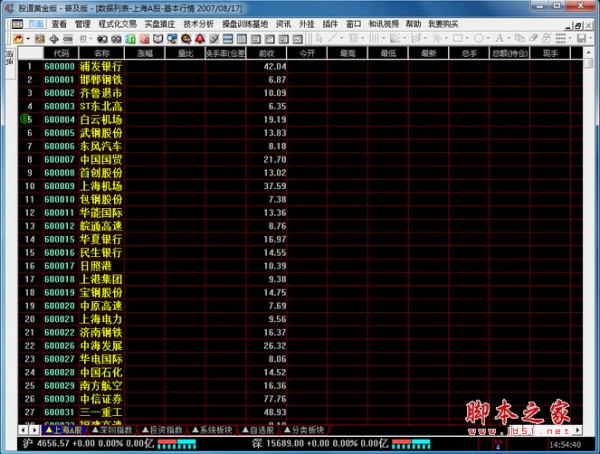The image size is (600, 454).
Task: Switch to the 自选股 tab
Action: click(x=258, y=430)
